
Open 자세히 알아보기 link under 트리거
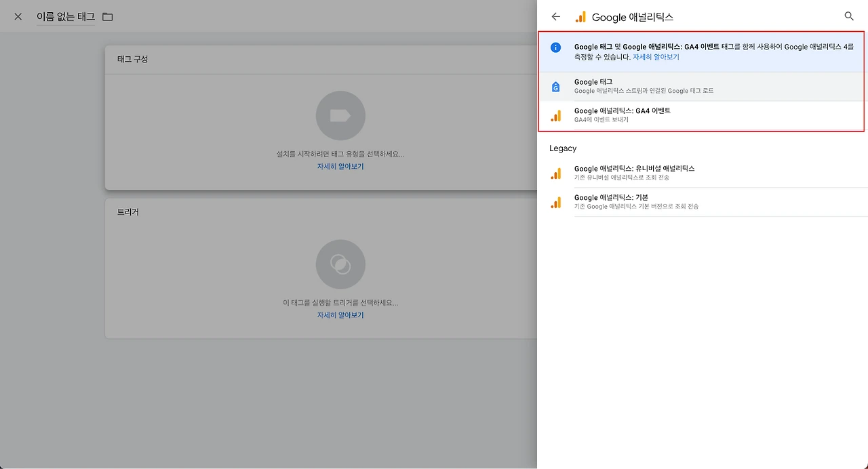[x=340, y=315]
